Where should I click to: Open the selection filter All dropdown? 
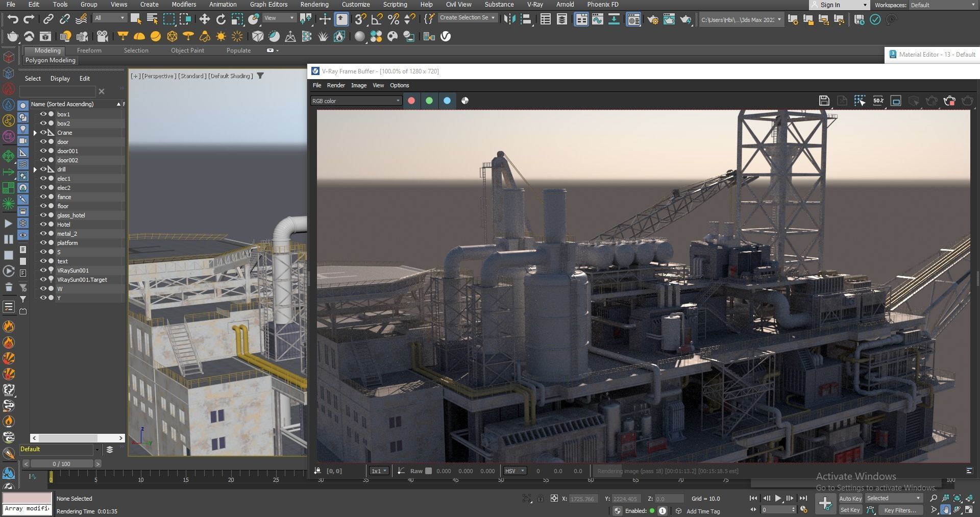(109, 18)
